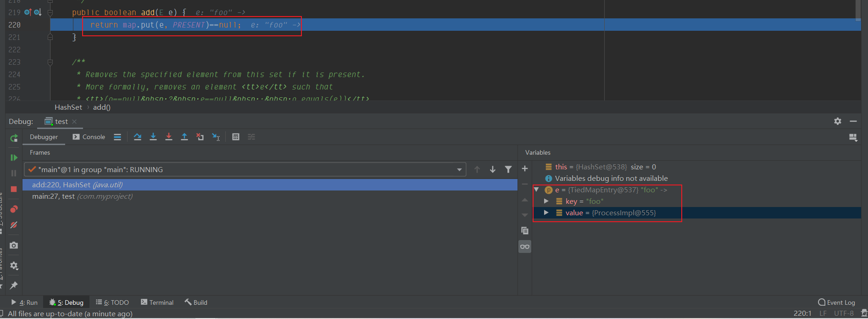Open the Terminal tool window
The image size is (868, 319).
(x=157, y=302)
